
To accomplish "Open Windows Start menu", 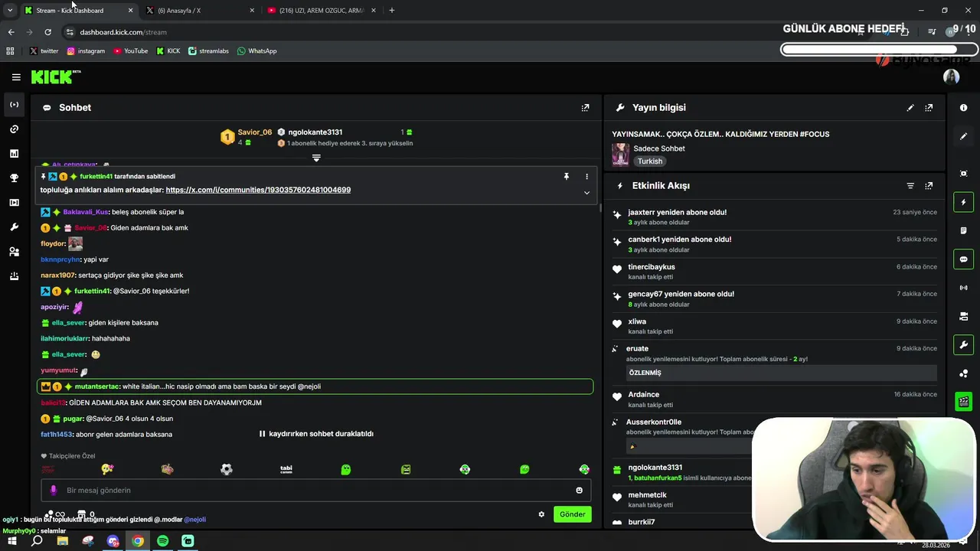I will point(11,541).
